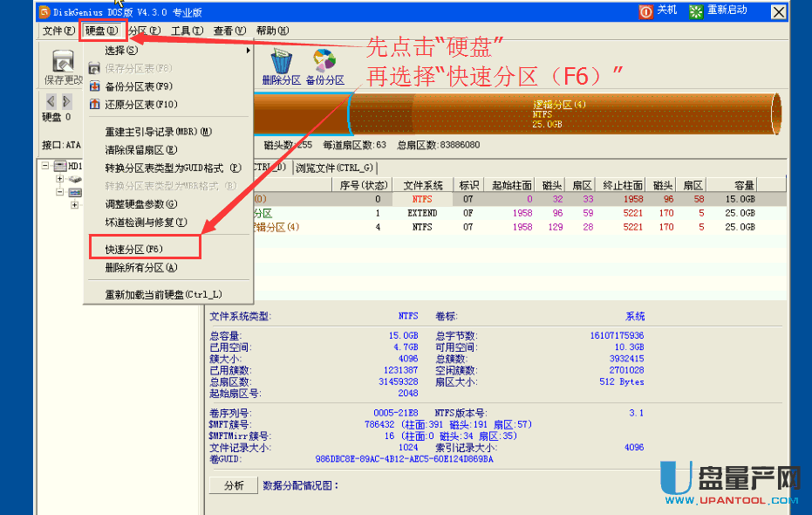This screenshot has width=812, height=515.
Task: Switch to the 浏览文件 (CTRL_G) tab
Action: (x=335, y=168)
